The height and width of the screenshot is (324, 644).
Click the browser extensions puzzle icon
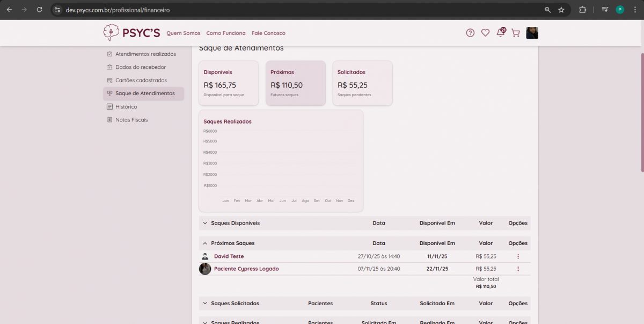tap(582, 10)
